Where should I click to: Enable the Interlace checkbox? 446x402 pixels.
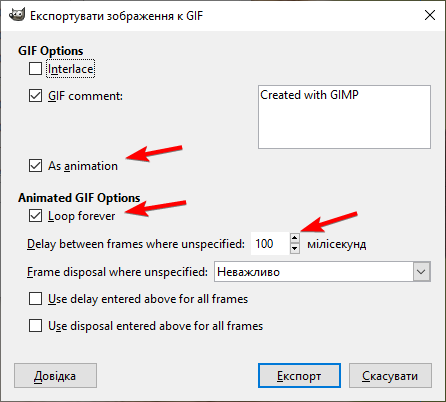pos(35,69)
